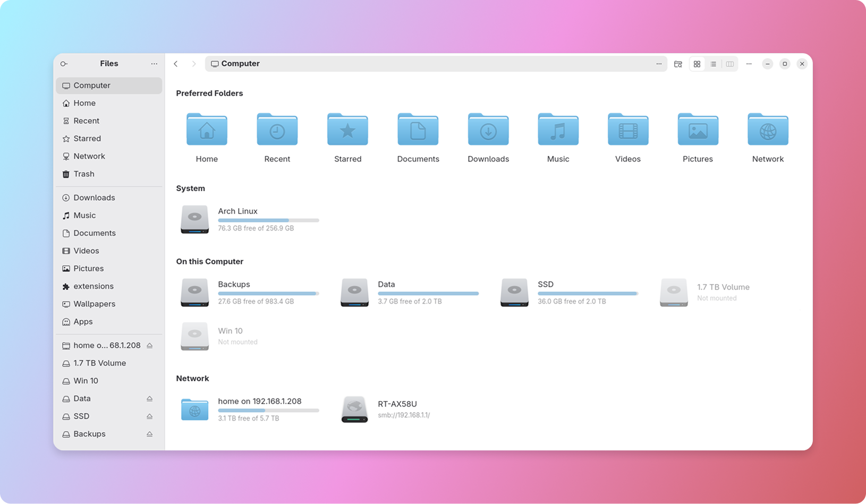Open Downloads bookmark in the sidebar
The width and height of the screenshot is (866, 504).
[x=109, y=198]
